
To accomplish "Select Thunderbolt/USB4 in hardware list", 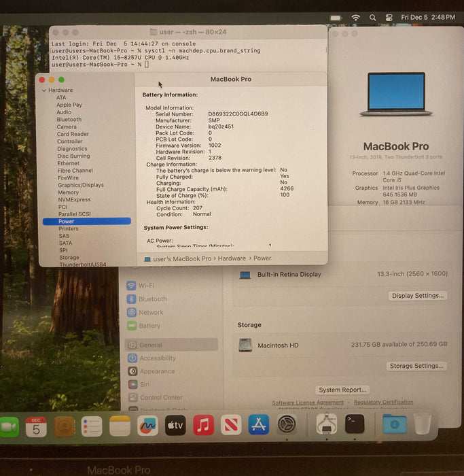I will [83, 265].
